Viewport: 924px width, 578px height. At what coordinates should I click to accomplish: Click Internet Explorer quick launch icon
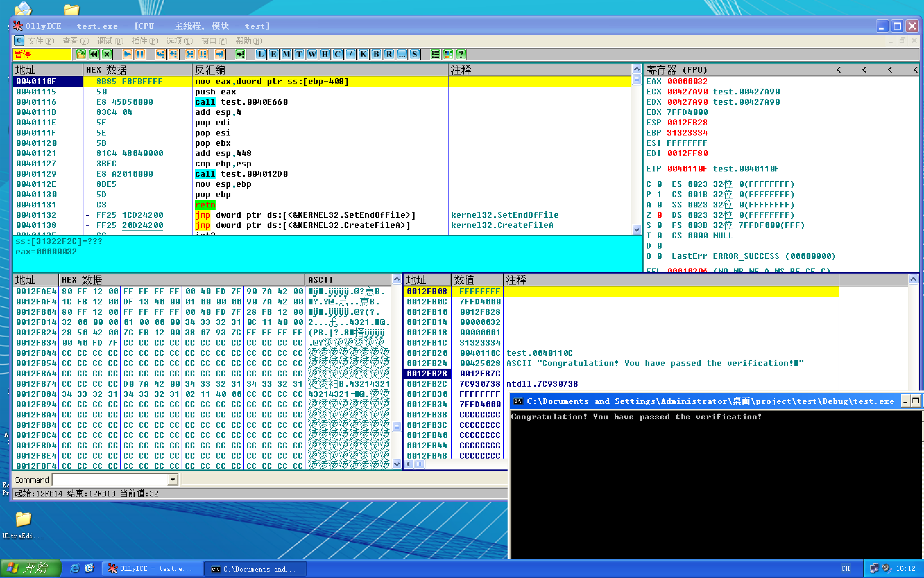point(75,569)
